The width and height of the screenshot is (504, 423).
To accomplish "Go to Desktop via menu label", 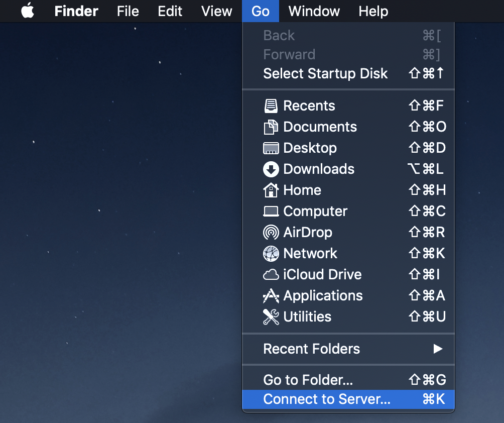I will pos(310,148).
